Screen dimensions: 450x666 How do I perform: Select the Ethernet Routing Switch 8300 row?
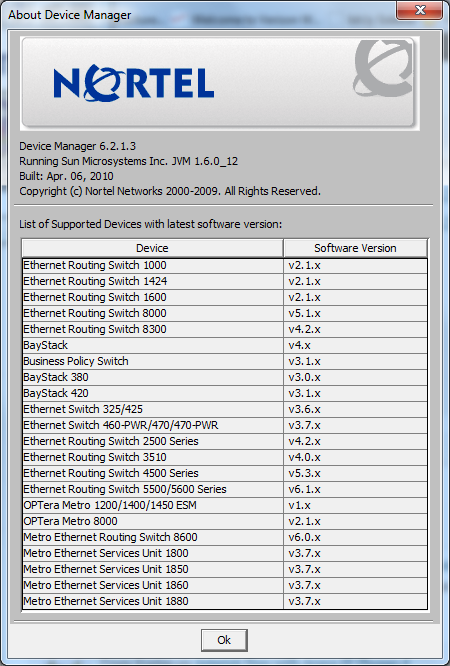pyautogui.click(x=225, y=329)
